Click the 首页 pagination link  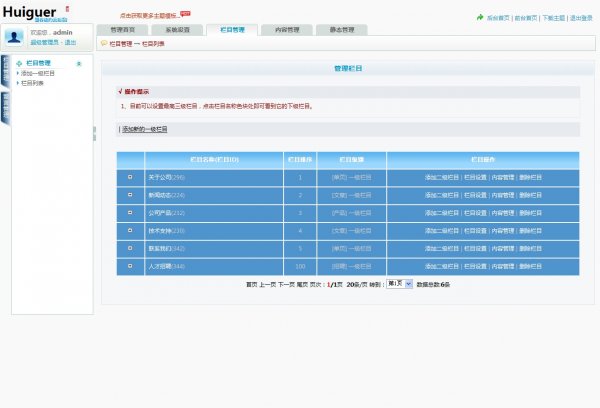(251, 285)
